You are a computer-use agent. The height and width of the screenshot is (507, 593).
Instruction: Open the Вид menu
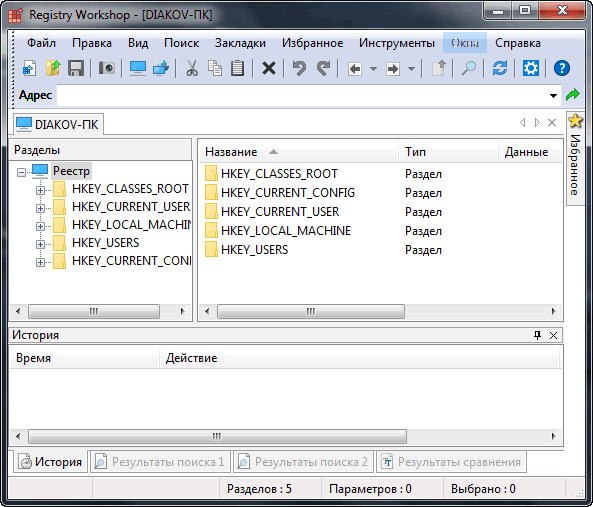click(x=138, y=43)
